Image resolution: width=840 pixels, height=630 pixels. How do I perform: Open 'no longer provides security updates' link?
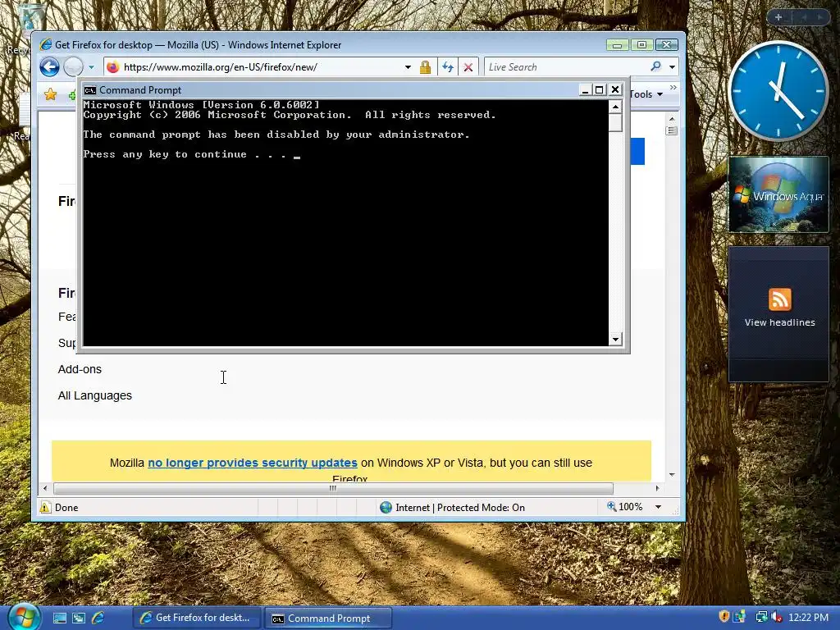coord(253,463)
